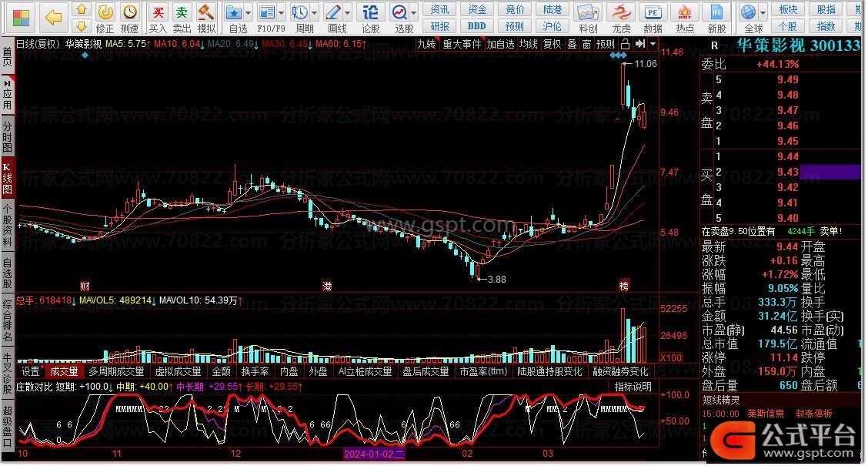The height and width of the screenshot is (466, 868).
Task: Click the 榜 marker under the chart
Action: (x=624, y=286)
